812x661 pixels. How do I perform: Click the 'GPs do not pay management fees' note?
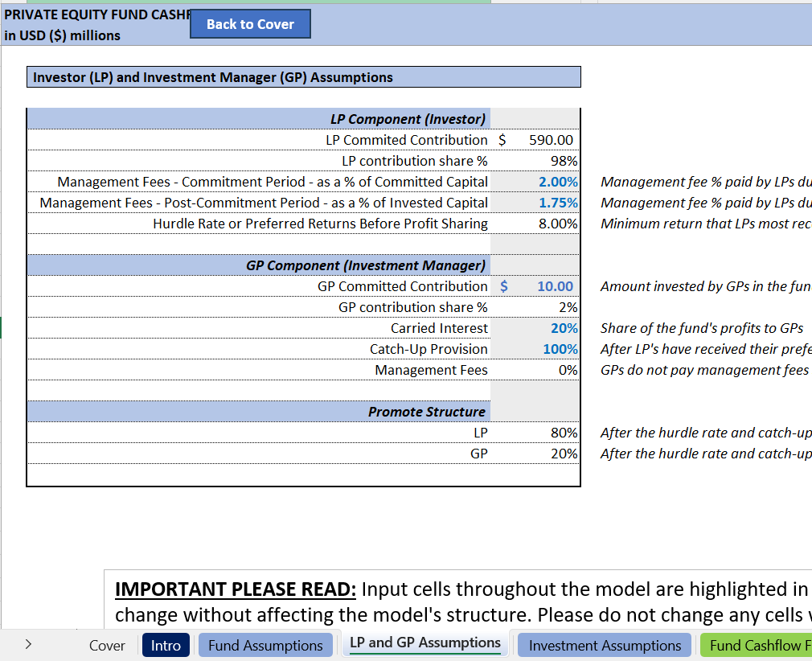pos(705,370)
